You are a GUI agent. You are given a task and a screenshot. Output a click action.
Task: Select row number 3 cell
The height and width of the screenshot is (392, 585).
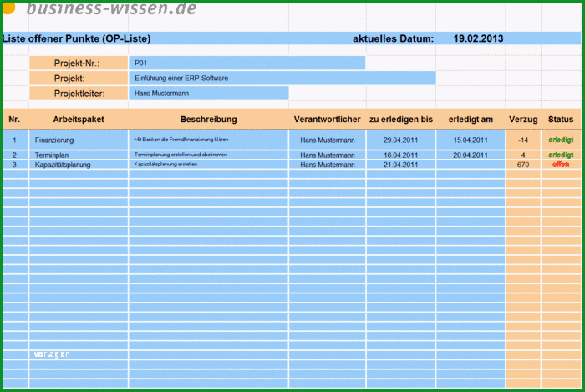pyautogui.click(x=14, y=165)
